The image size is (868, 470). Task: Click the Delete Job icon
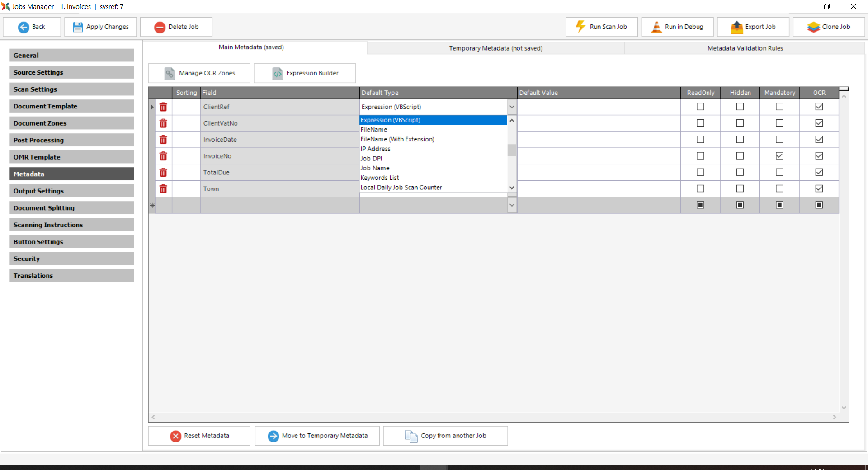pyautogui.click(x=160, y=27)
